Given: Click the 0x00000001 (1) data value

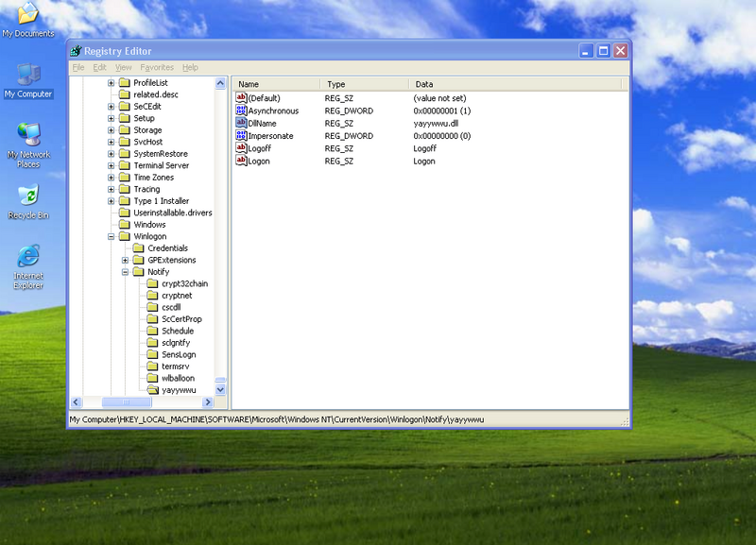Looking at the screenshot, I should point(442,111).
